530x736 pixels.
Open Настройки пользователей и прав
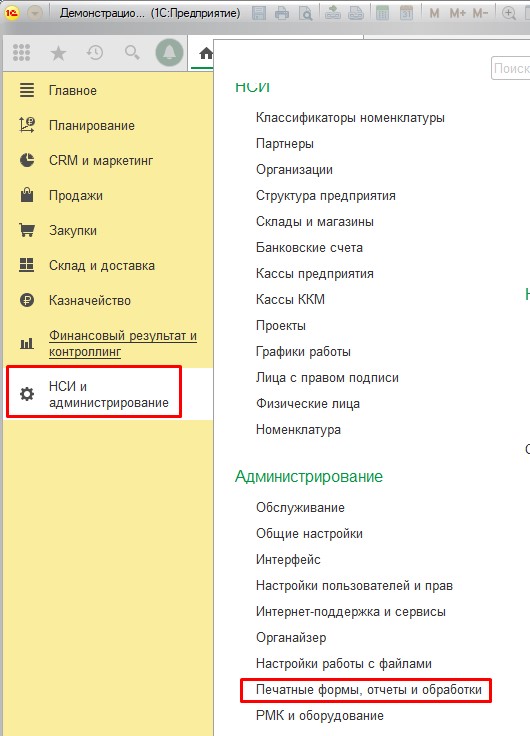[354, 585]
